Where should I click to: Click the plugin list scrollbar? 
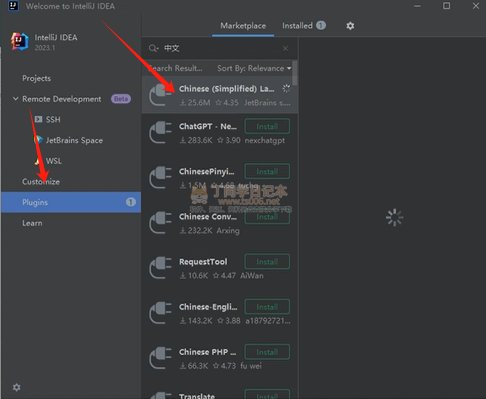(295, 72)
